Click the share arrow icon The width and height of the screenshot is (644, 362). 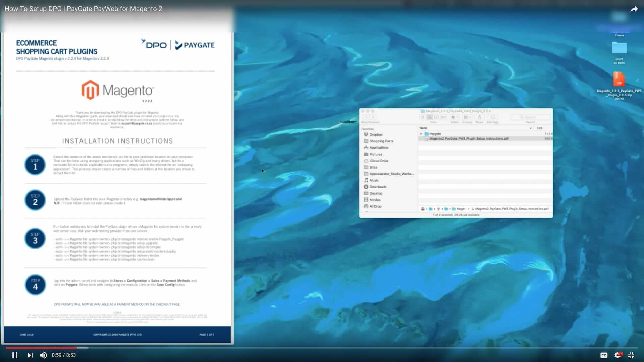(x=634, y=9)
